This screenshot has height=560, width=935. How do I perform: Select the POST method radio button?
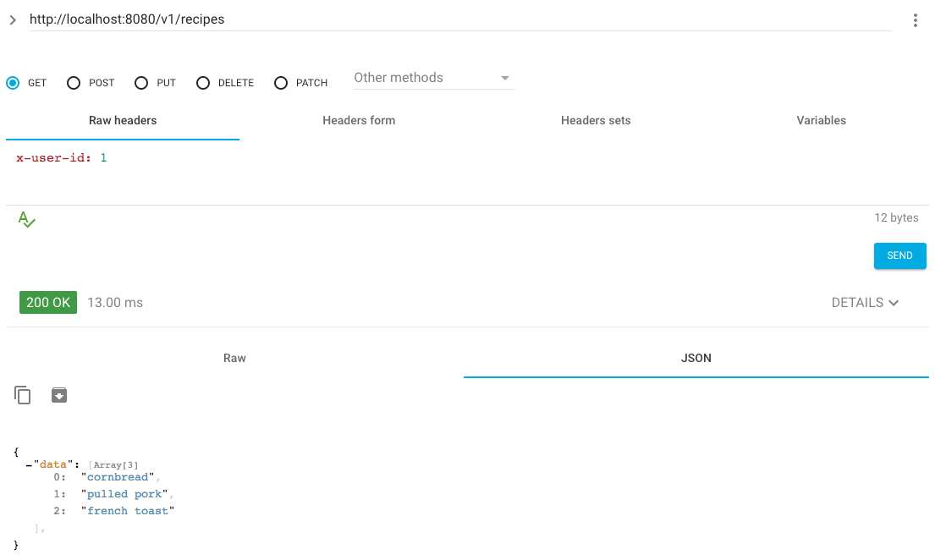[74, 83]
